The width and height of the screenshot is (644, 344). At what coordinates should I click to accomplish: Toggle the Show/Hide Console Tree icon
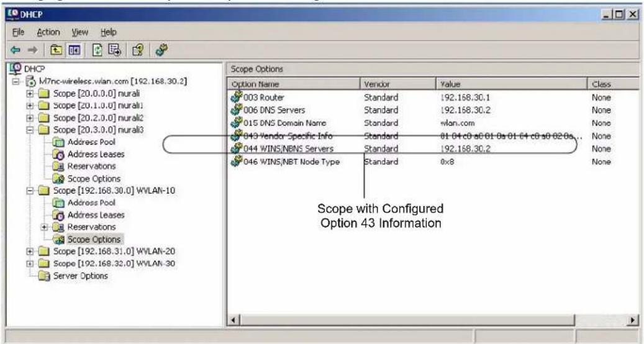click(x=75, y=50)
